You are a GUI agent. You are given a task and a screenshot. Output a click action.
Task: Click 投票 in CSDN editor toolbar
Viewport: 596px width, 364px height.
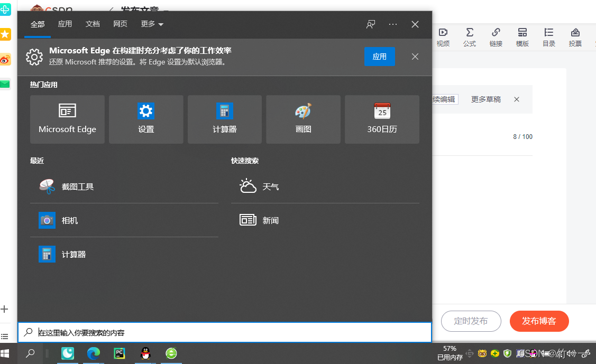click(x=575, y=37)
